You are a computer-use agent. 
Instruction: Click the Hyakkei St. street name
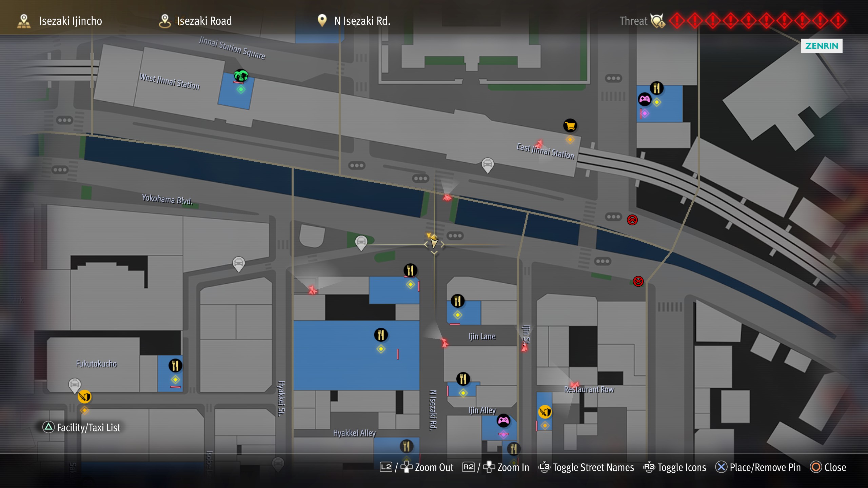281,398
